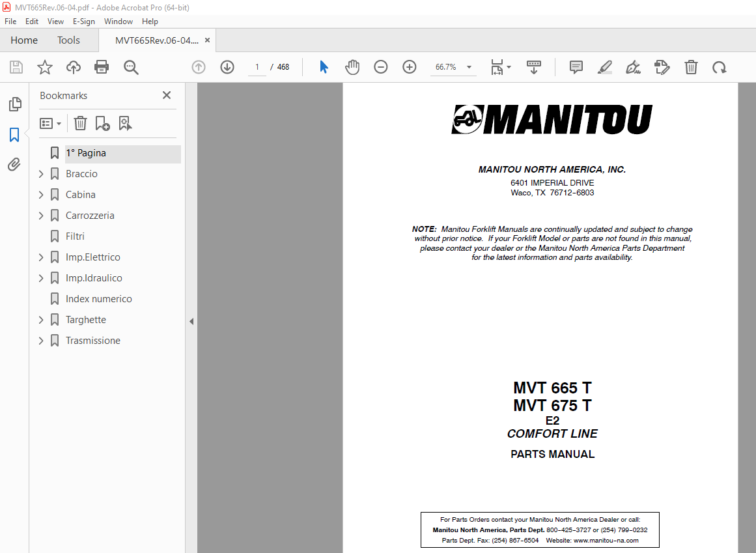Open the Help menu
This screenshot has width=756, height=553.
(x=150, y=21)
